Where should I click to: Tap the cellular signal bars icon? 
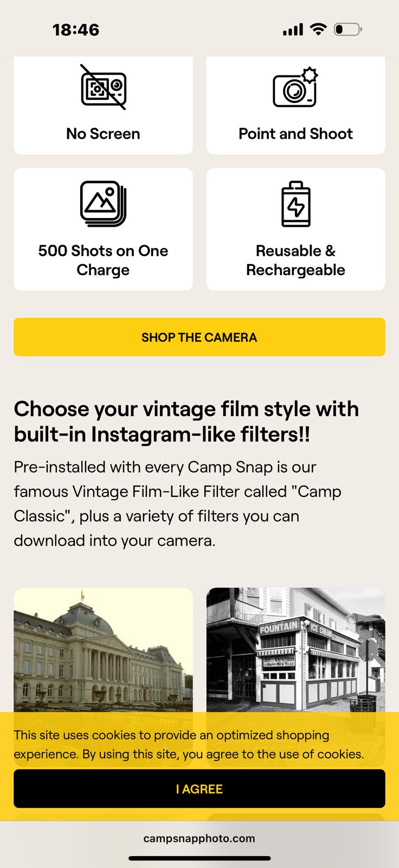pyautogui.click(x=293, y=30)
